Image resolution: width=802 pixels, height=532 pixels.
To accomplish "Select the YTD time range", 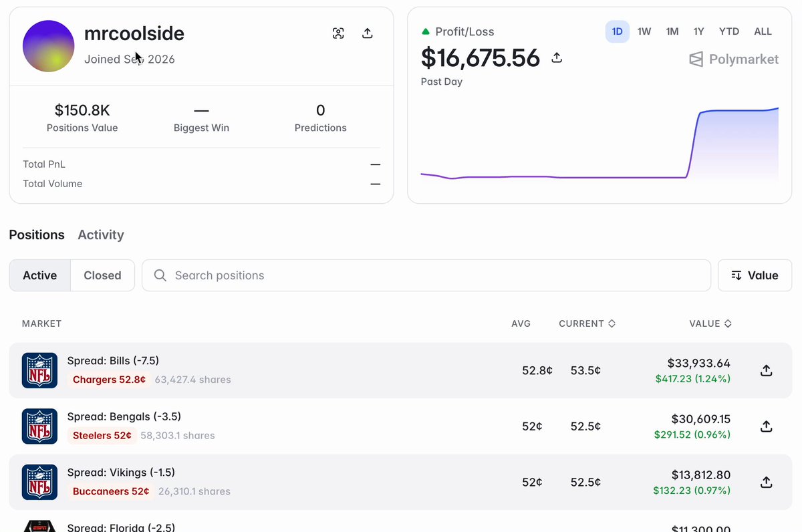I will tap(729, 31).
